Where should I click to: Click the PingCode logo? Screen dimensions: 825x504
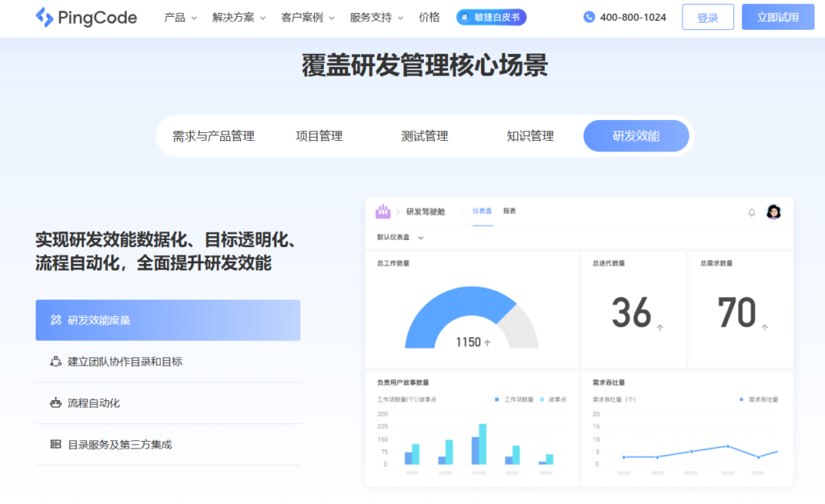tap(85, 18)
